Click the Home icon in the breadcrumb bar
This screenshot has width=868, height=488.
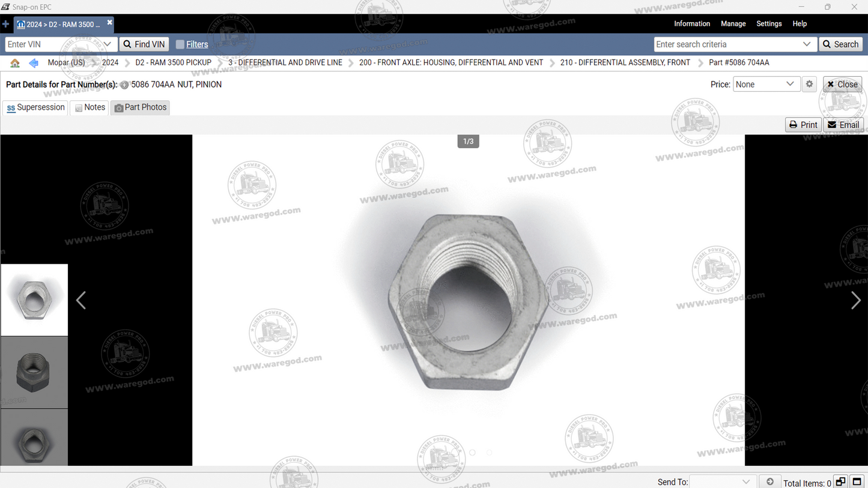15,62
